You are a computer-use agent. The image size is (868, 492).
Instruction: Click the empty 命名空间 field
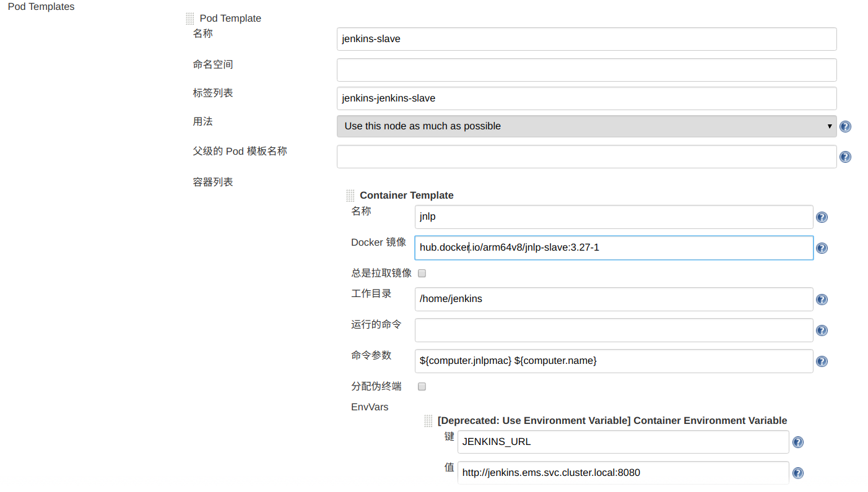coord(586,69)
